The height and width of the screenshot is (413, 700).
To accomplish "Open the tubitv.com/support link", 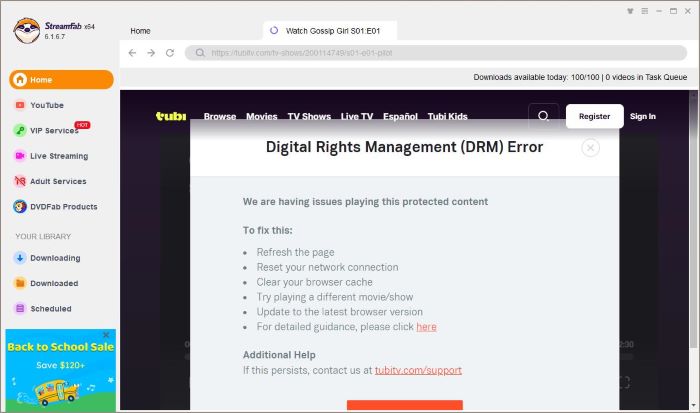I will (418, 370).
